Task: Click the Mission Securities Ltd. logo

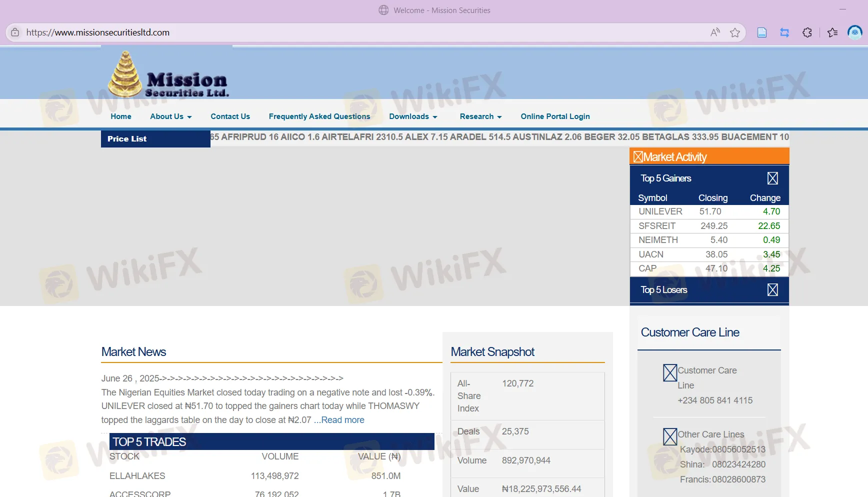Action: (168, 75)
